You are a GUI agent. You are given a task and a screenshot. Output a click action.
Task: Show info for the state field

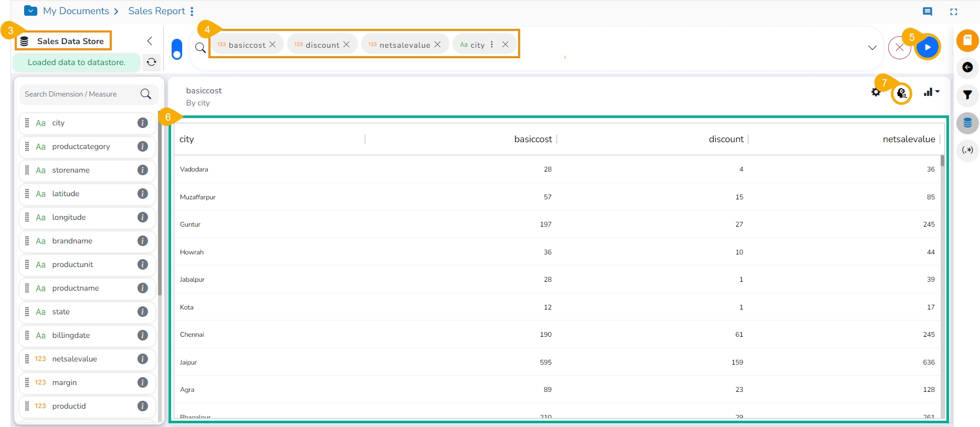[143, 312]
